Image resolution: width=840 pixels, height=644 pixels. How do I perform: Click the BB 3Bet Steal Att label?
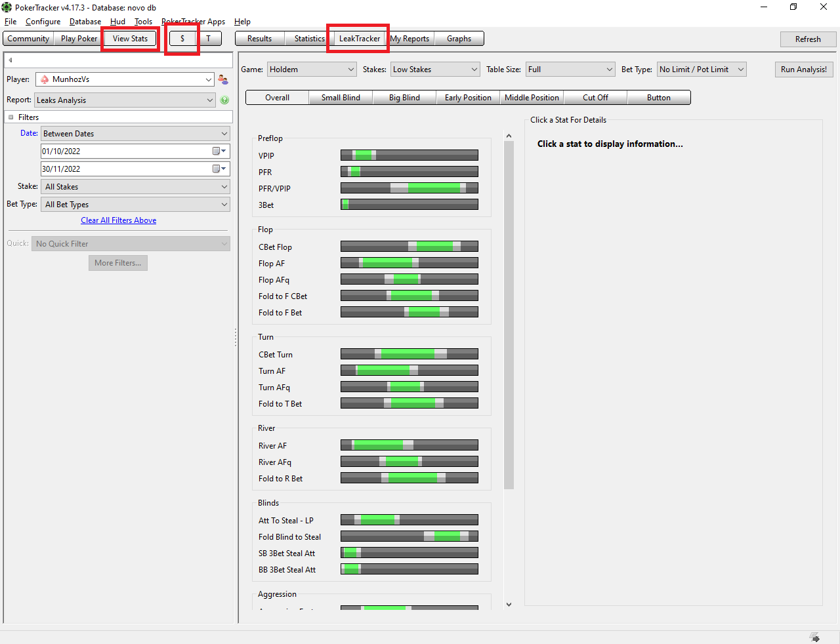point(287,570)
